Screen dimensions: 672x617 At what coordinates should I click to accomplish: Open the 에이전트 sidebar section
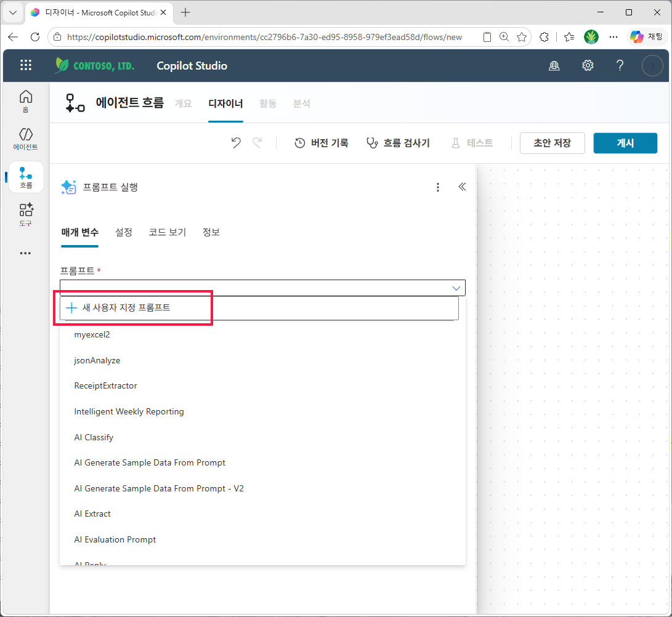(26, 139)
